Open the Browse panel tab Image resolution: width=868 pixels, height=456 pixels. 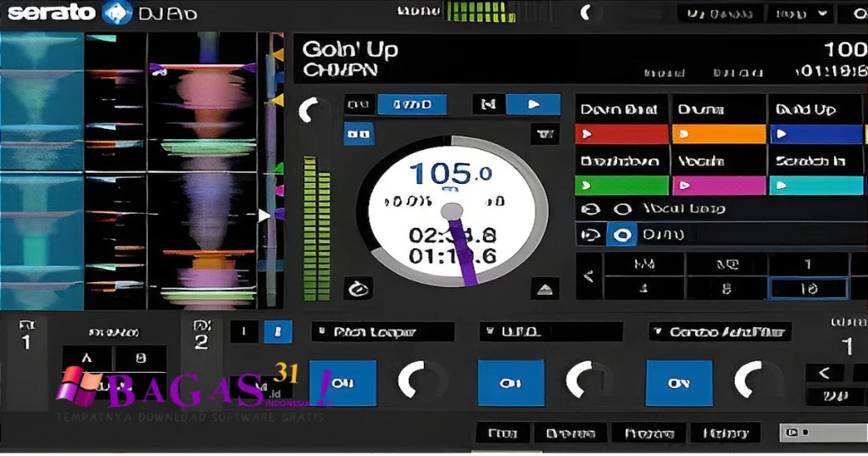point(570,433)
